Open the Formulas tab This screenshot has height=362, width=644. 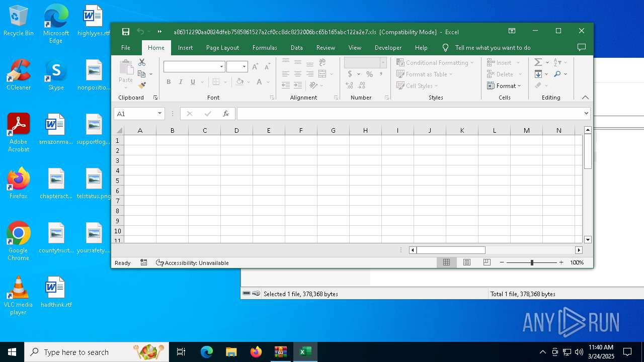(265, 48)
